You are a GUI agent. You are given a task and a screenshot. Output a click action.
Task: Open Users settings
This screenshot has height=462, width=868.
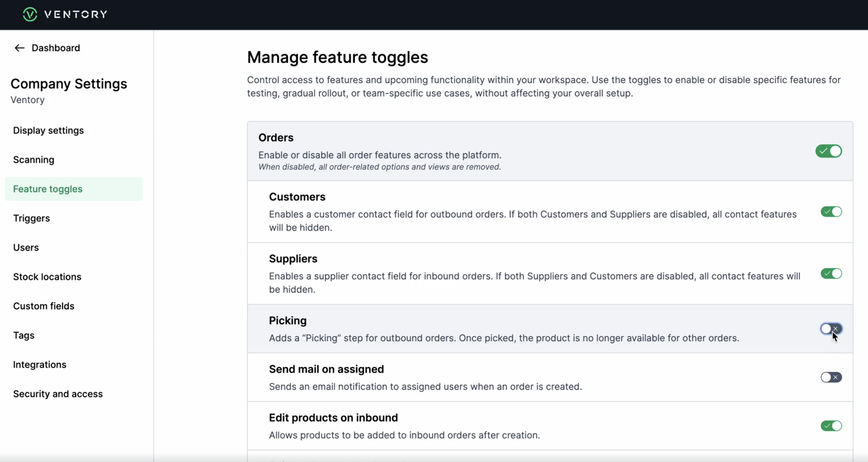tap(26, 248)
